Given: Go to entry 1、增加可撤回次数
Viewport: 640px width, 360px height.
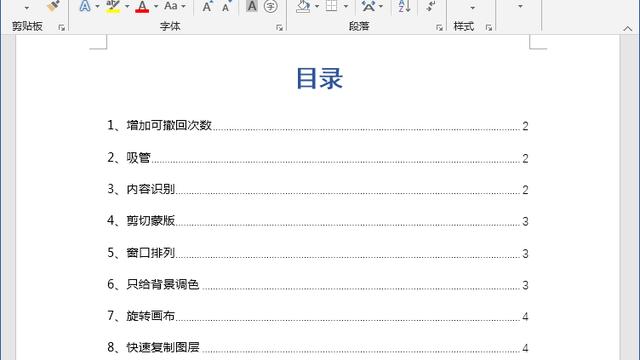Looking at the screenshot, I should tap(159, 125).
